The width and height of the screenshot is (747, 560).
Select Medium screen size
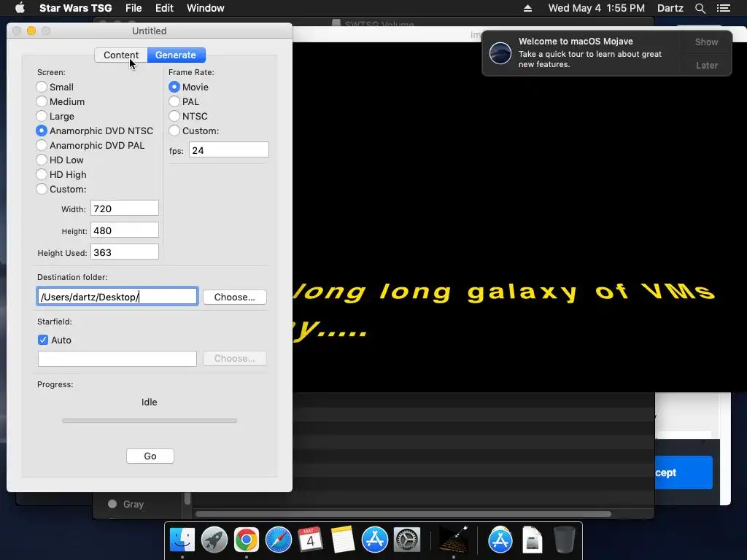tap(42, 101)
